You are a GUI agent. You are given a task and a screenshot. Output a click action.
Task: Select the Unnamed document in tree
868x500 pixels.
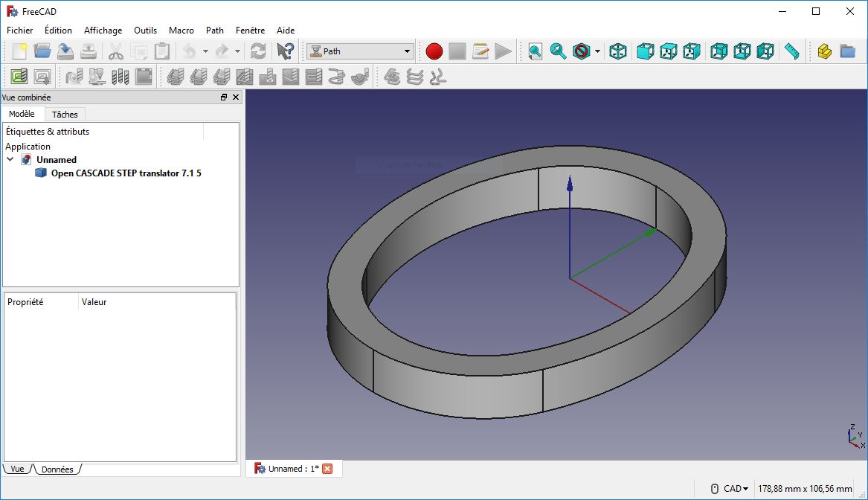pyautogui.click(x=56, y=159)
